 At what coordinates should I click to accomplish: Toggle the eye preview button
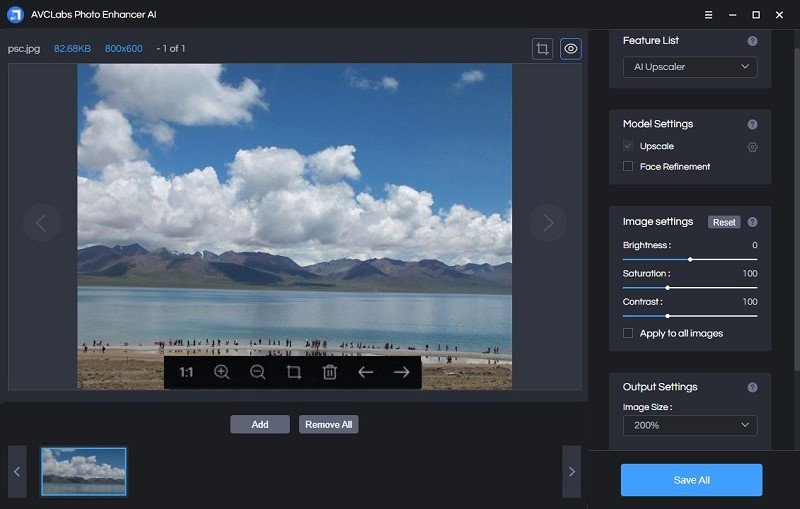(570, 49)
